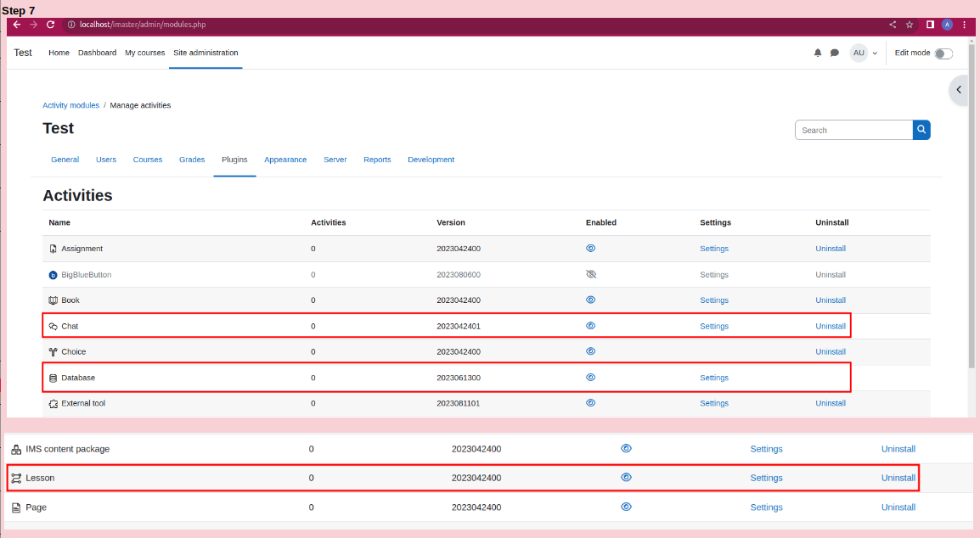980x538 pixels.
Task: Switch to the Users tab
Action: (x=106, y=160)
